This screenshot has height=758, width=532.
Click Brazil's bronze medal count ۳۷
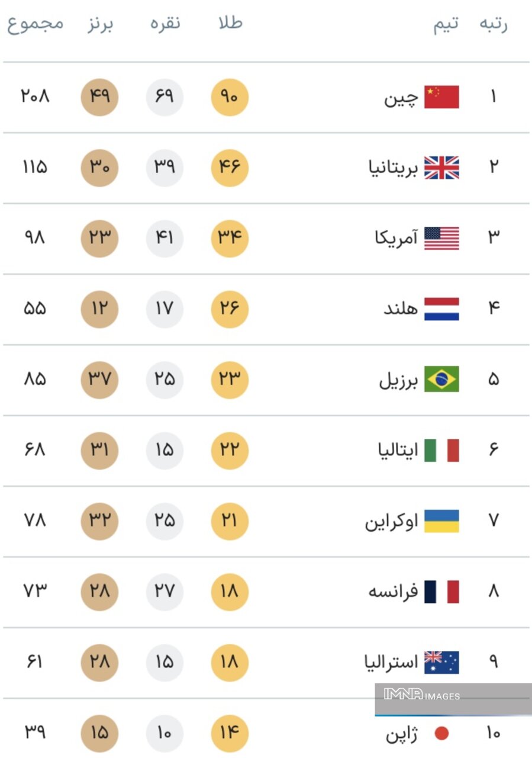pyautogui.click(x=99, y=380)
